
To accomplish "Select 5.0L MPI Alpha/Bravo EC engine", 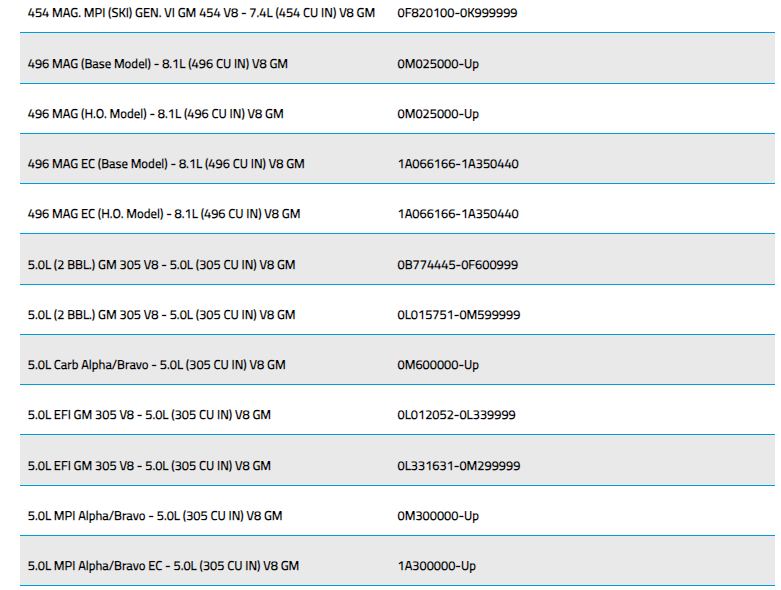I will click(163, 566).
